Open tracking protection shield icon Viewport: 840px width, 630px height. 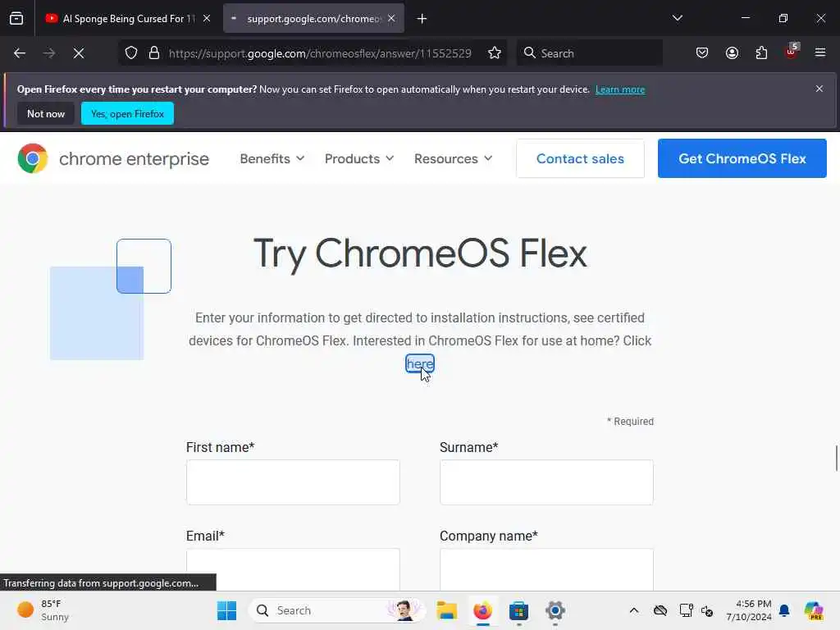pos(131,53)
